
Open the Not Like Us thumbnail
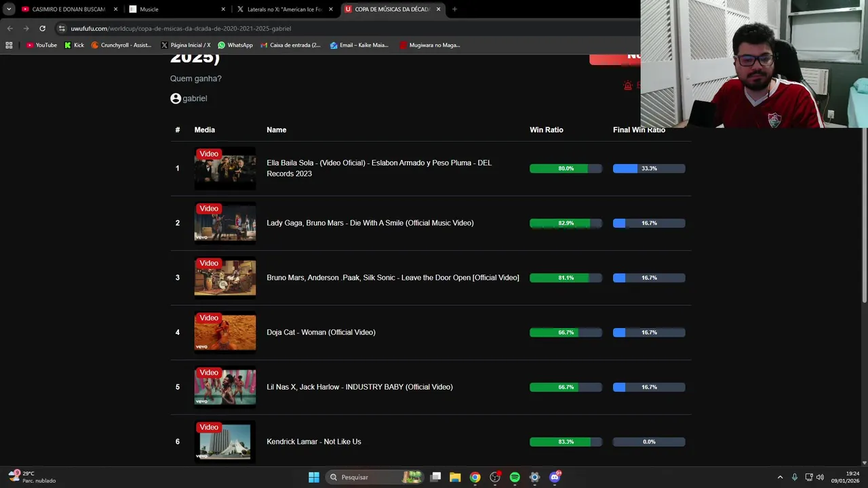(225, 442)
